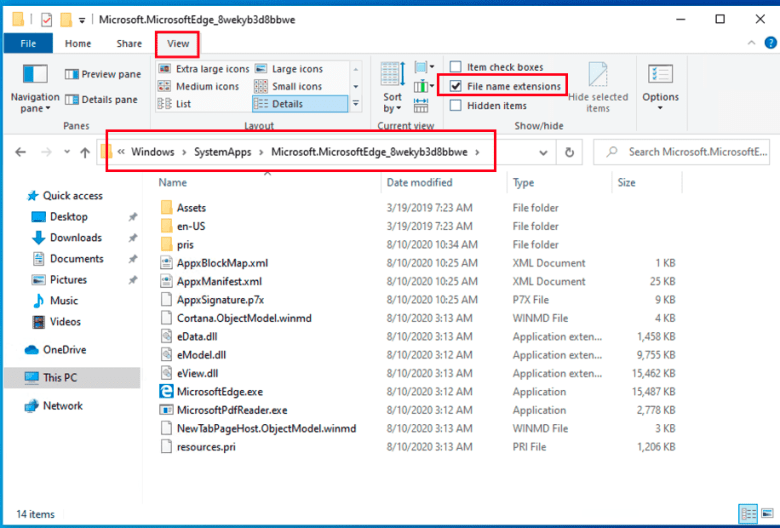Open the Navigation pane dropdown button

click(35, 89)
